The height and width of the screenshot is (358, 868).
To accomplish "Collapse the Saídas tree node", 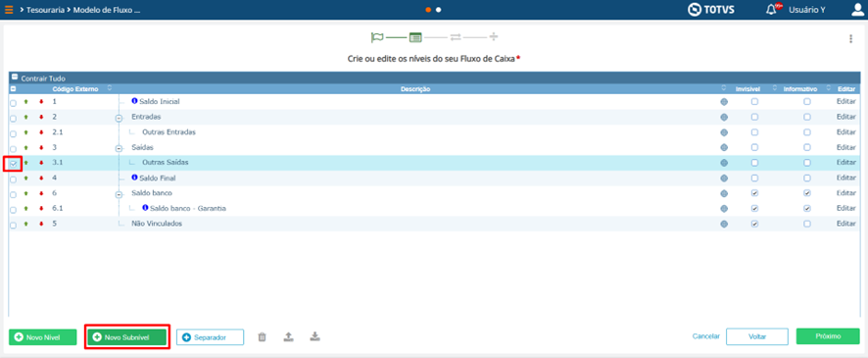I will click(119, 148).
